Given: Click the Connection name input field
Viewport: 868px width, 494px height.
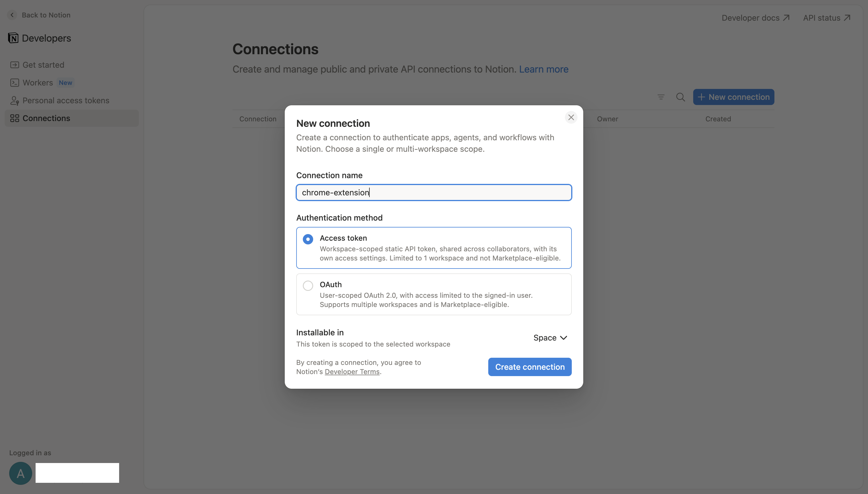Looking at the screenshot, I should pyautogui.click(x=434, y=192).
